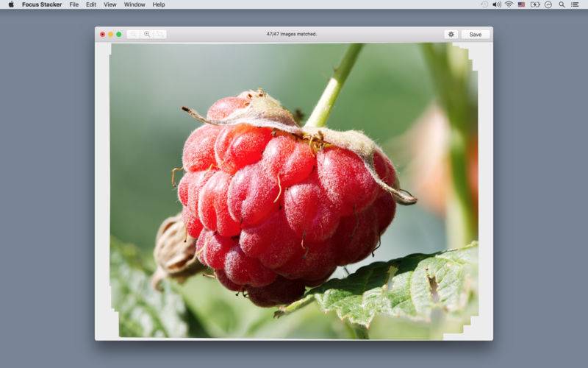The height and width of the screenshot is (368, 588).
Task: Open the volume control in menu bar
Action: pos(497,4)
